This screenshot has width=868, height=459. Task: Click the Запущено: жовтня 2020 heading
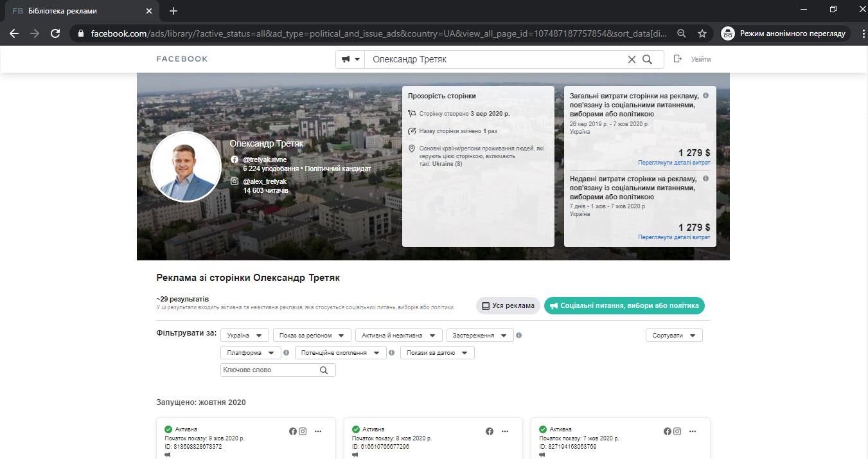point(201,402)
